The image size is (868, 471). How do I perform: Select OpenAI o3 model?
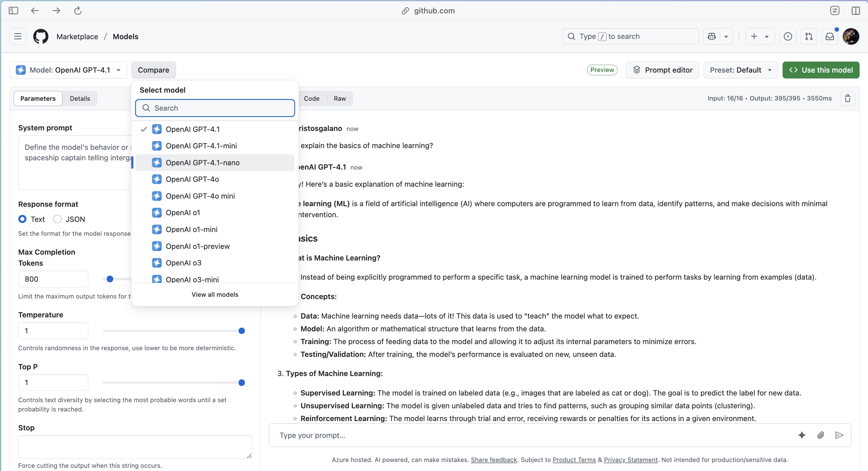[x=215, y=263]
